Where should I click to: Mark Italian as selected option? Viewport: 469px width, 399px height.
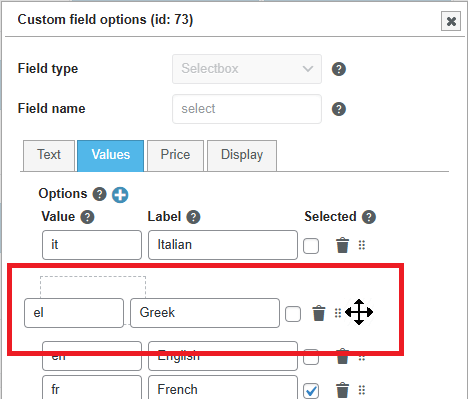311,246
